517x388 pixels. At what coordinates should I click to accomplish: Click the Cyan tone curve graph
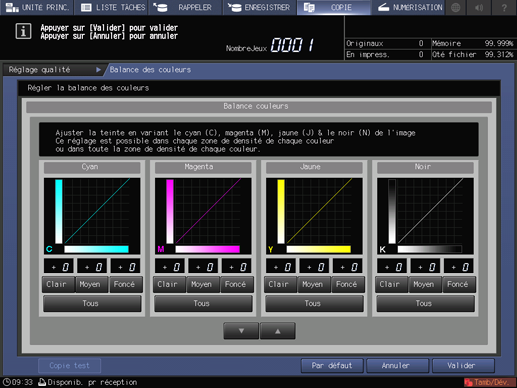[x=92, y=216]
